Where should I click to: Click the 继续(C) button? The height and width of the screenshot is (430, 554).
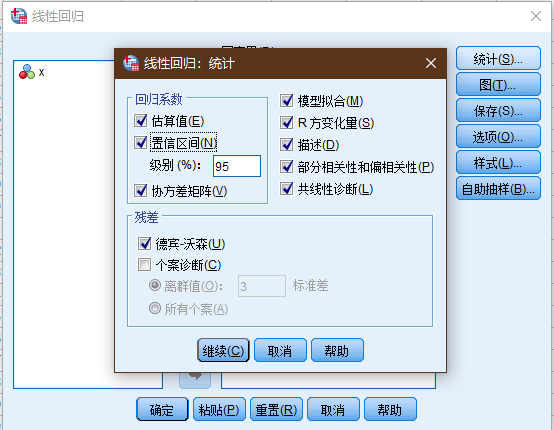[223, 350]
